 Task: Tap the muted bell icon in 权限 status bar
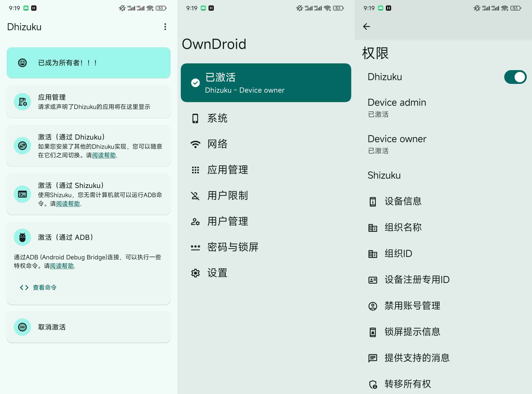[477, 8]
